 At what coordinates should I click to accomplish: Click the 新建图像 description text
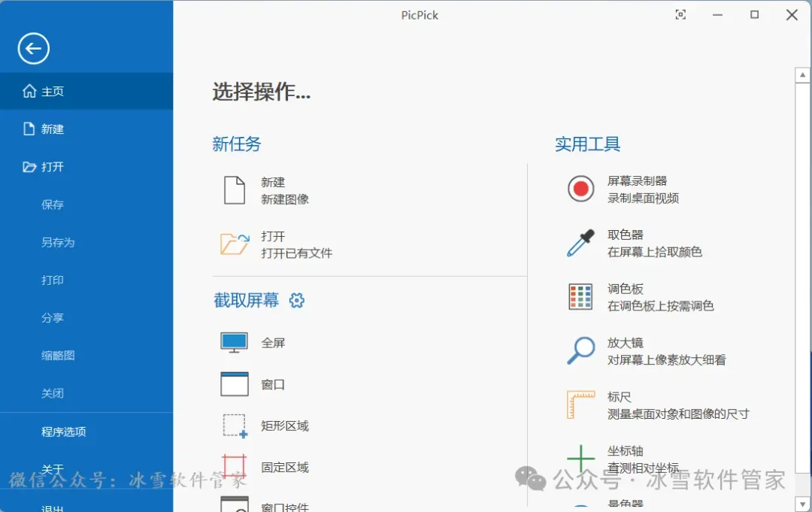point(285,199)
